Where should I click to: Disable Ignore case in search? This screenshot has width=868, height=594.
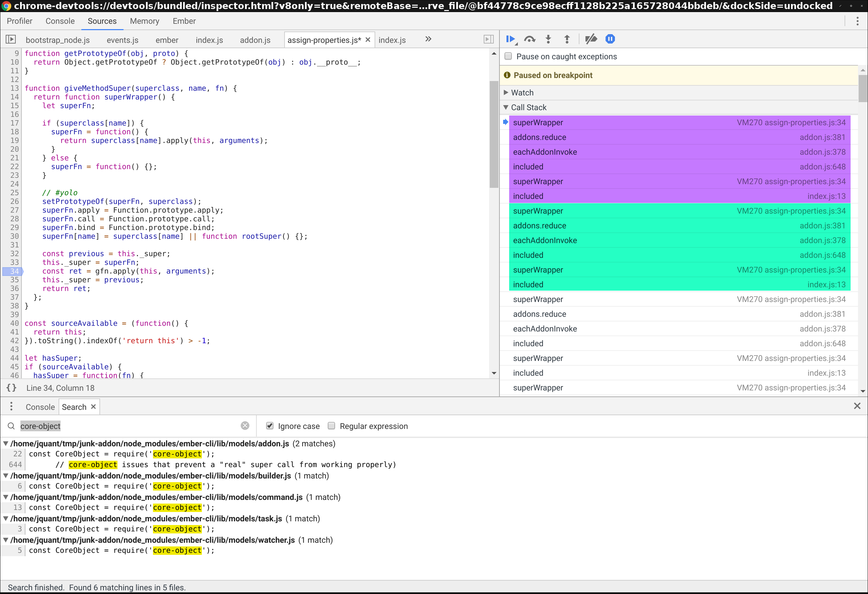point(270,426)
